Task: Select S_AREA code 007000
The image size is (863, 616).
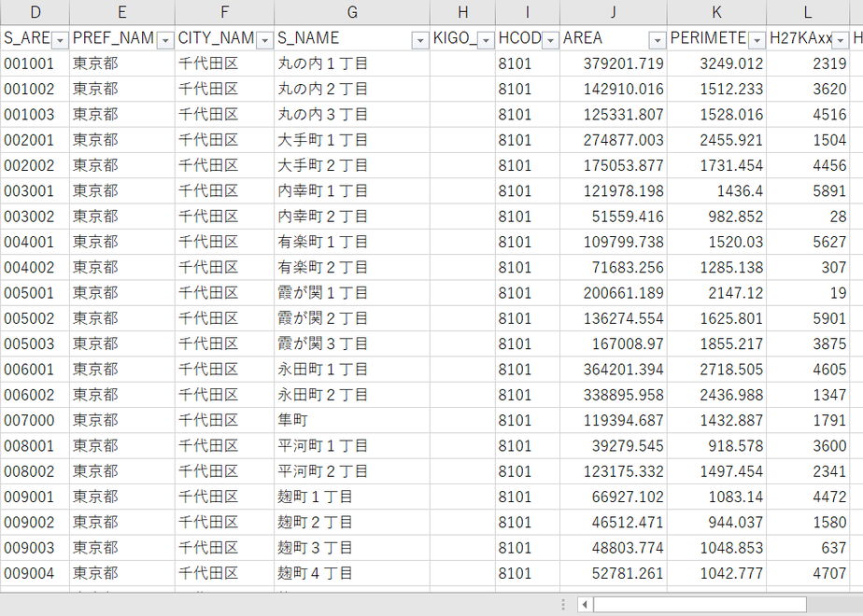Action: [35, 420]
